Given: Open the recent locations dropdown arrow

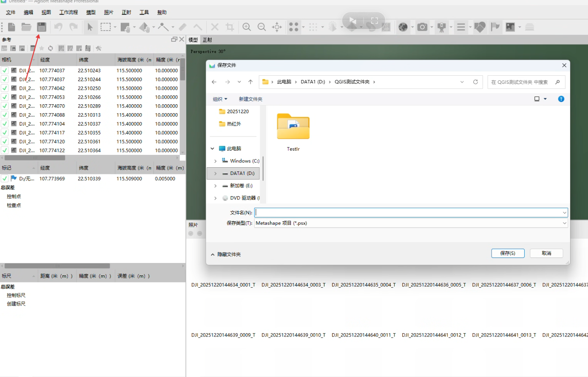Looking at the screenshot, I should point(239,82).
